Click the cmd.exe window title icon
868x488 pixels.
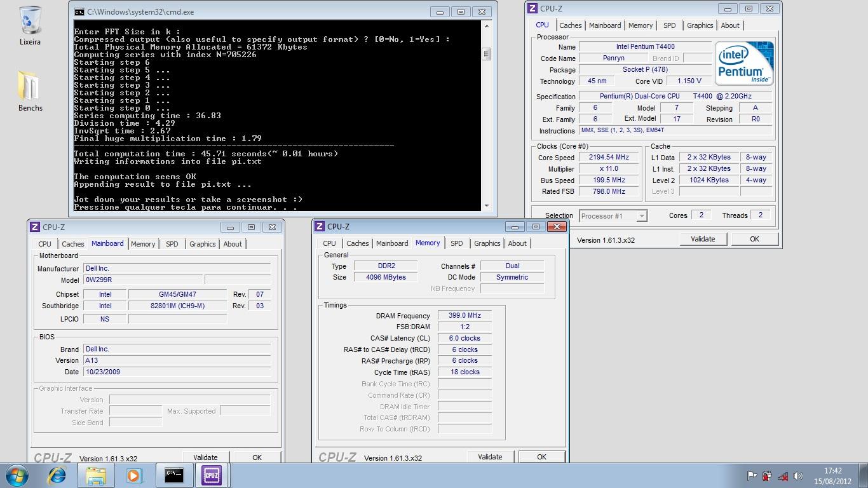79,11
